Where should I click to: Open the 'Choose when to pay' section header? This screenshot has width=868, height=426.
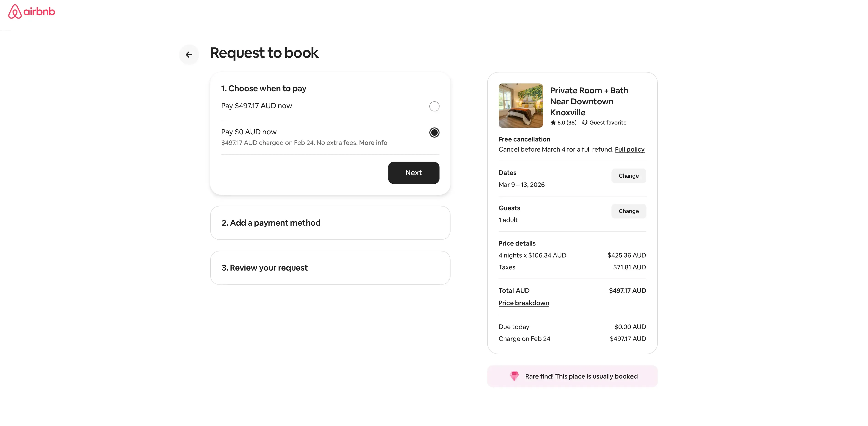pos(263,88)
